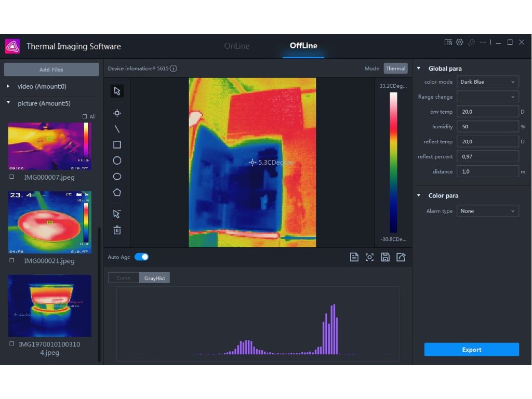This screenshot has height=399, width=532.
Task: Click the distance input field
Action: pos(487,171)
